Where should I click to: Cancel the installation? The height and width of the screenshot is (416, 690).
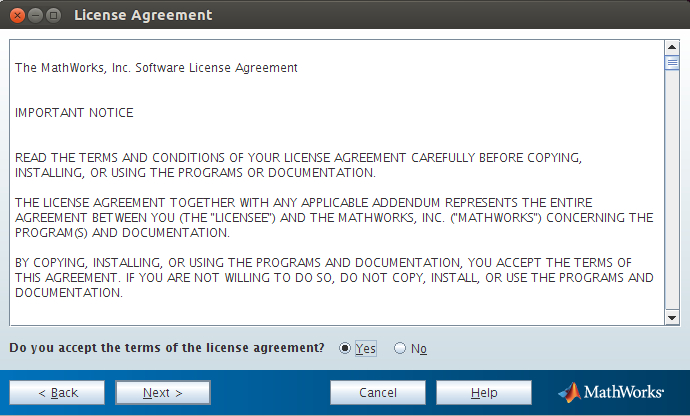378,393
